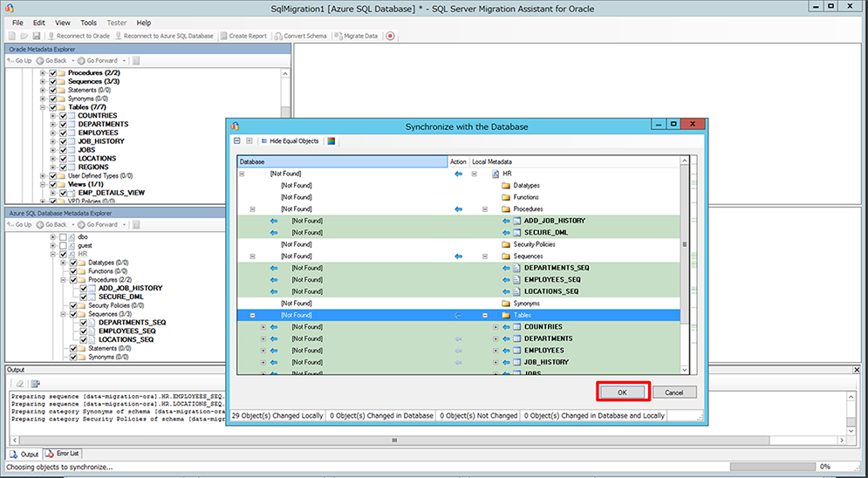Click collapse-all icon in Synchronize dialog toolbar
This screenshot has width=868, height=478.
click(237, 141)
